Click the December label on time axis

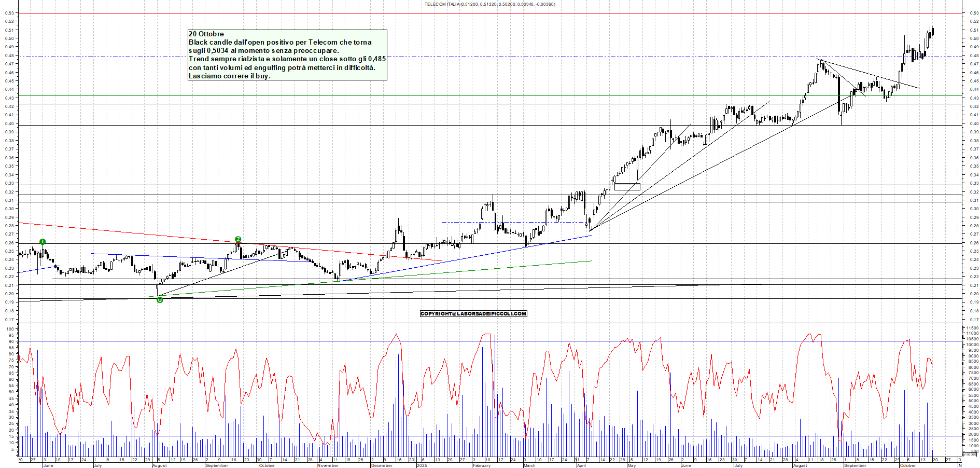[x=382, y=465]
